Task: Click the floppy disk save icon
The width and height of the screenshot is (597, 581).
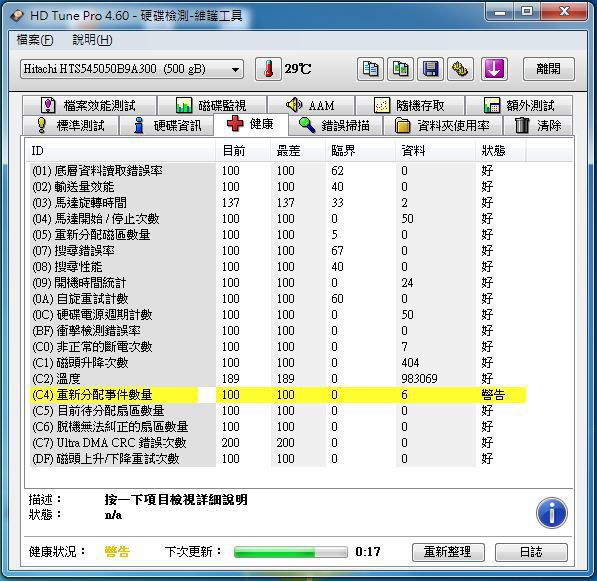Action: (x=430, y=69)
